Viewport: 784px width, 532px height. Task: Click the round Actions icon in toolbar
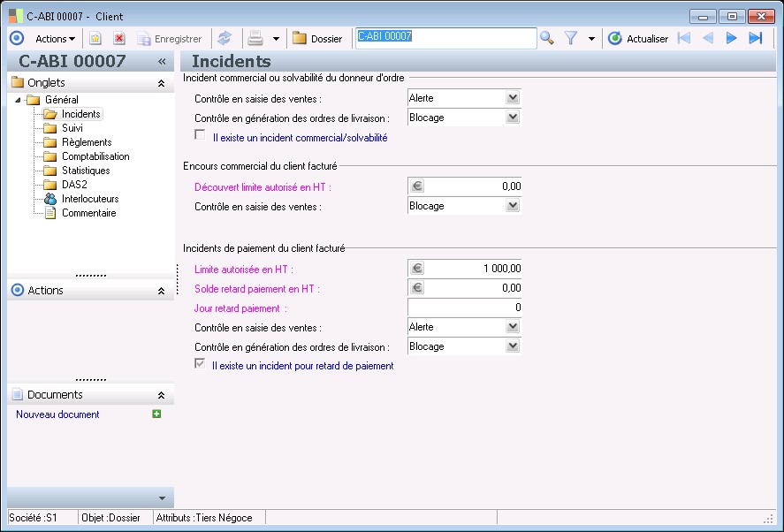pos(17,39)
